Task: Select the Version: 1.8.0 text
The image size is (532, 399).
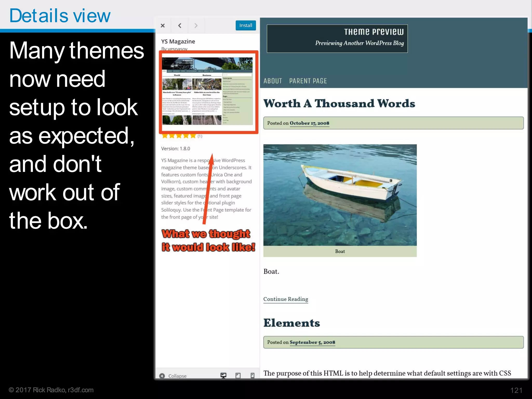Action: 176,149
